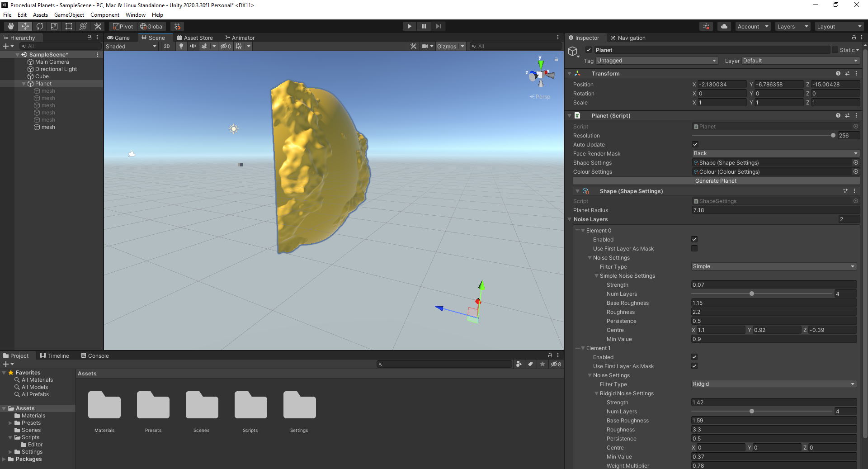Screen dimensions: 868x469
Task: Collapse the Simple Noise Settings section
Action: pos(597,275)
